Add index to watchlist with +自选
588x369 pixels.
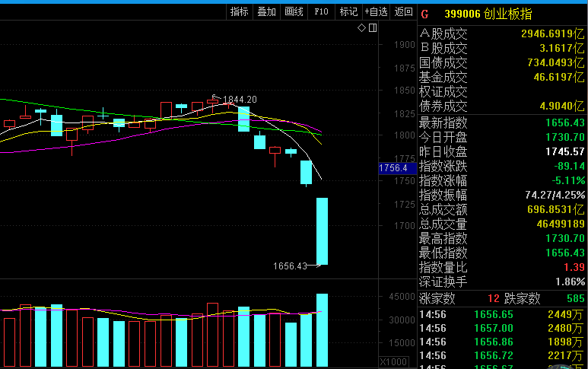click(376, 12)
